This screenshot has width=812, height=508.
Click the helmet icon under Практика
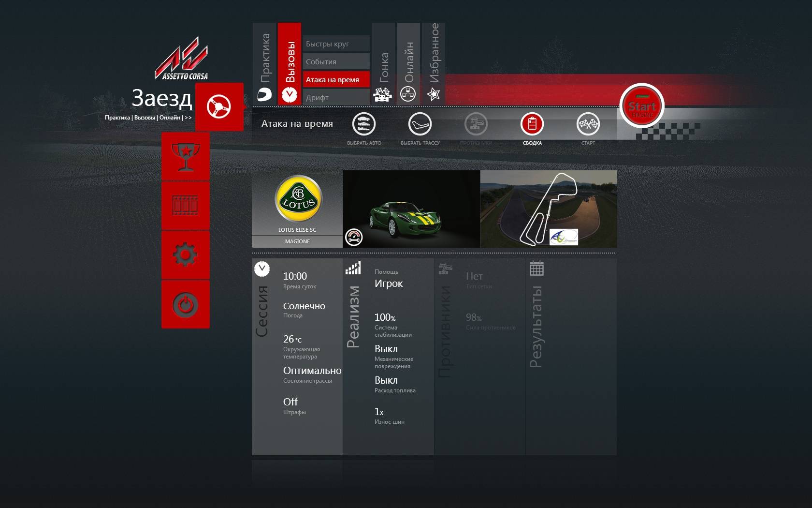[x=264, y=94]
